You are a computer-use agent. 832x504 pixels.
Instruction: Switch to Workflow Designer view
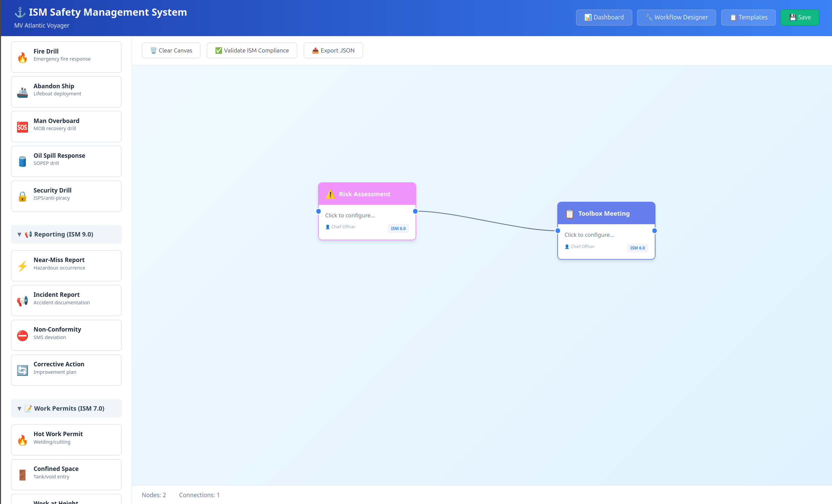point(676,17)
